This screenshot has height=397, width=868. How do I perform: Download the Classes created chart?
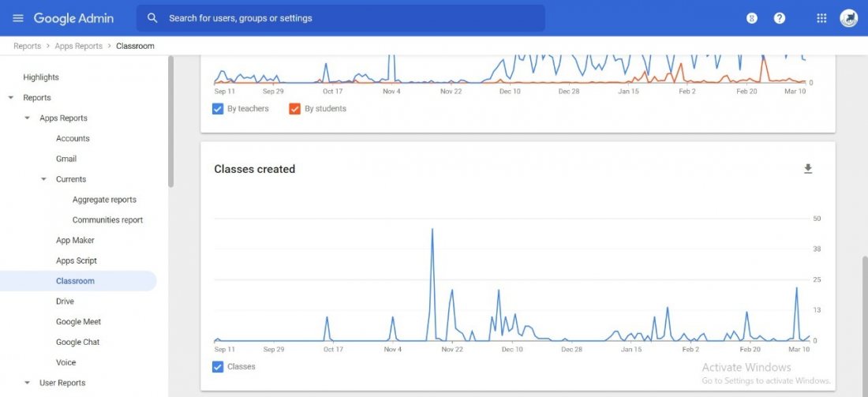[808, 169]
